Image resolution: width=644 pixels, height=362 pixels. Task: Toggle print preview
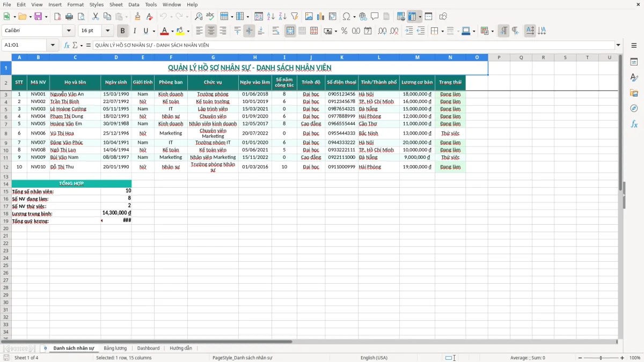pos(80,17)
